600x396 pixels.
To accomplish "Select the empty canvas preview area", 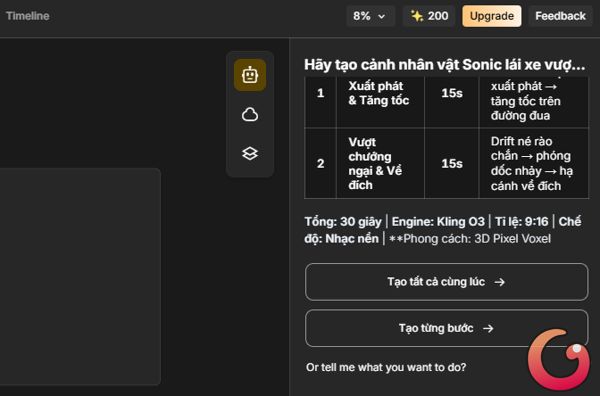I will 80,276.
